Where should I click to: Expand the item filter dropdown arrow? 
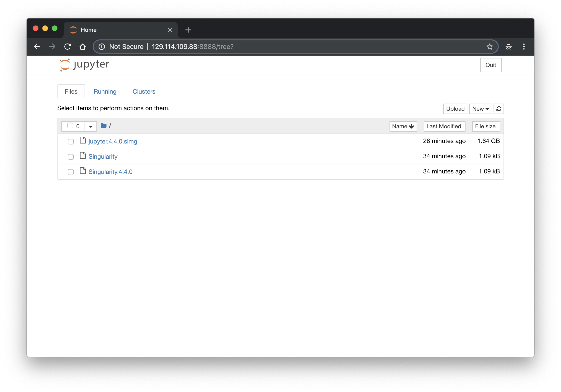click(90, 126)
